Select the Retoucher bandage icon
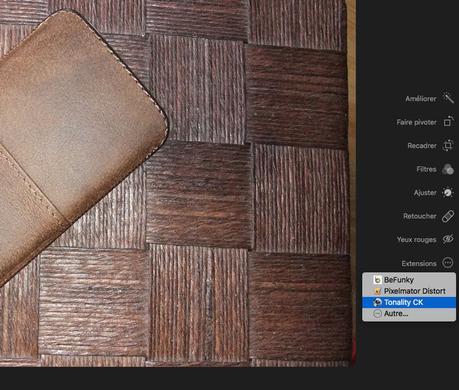 448,216
